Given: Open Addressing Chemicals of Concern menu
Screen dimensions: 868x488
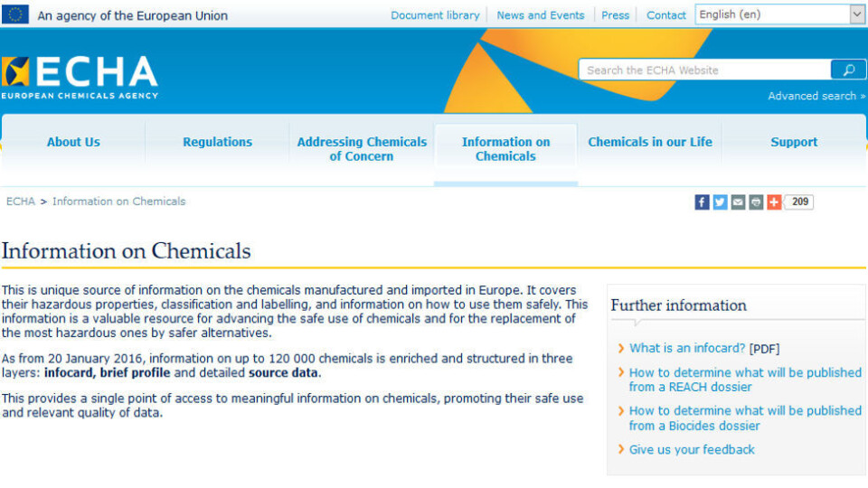Looking at the screenshot, I should (x=362, y=149).
